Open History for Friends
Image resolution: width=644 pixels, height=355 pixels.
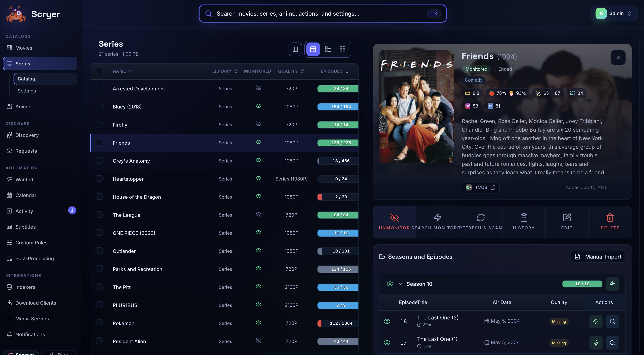click(524, 222)
